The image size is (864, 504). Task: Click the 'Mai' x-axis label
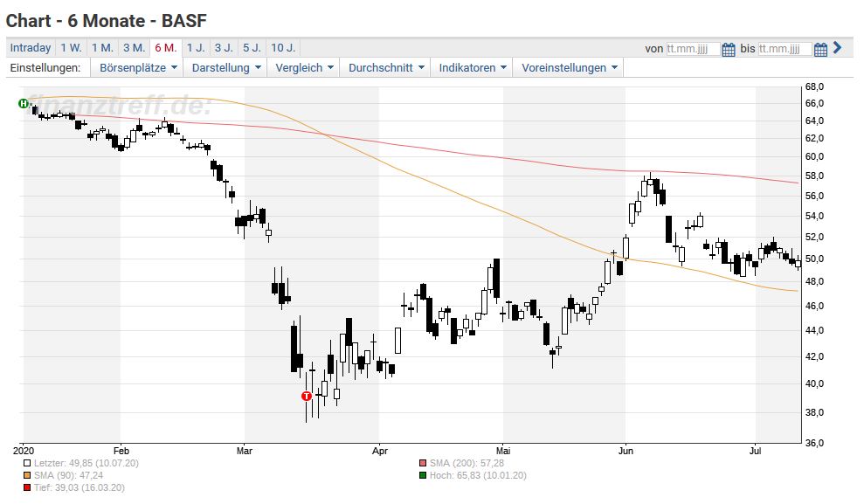tap(503, 451)
